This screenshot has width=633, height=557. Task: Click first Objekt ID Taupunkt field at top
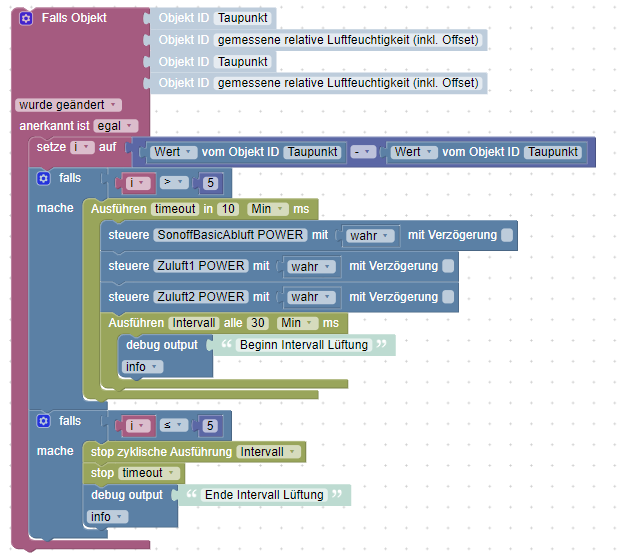243,18
